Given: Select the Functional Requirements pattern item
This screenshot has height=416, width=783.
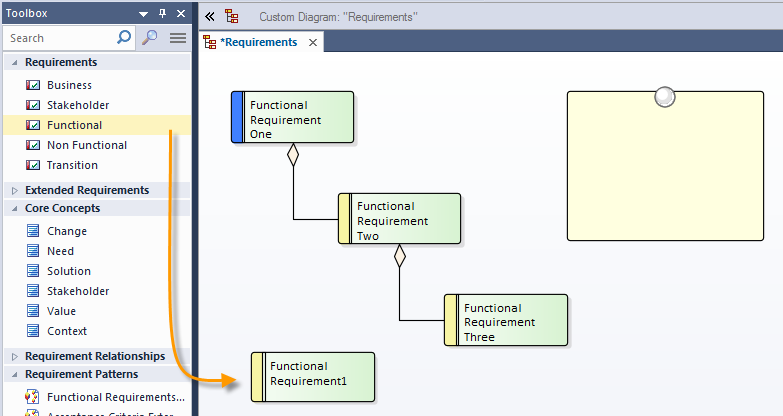Looking at the screenshot, I should tap(116, 397).
